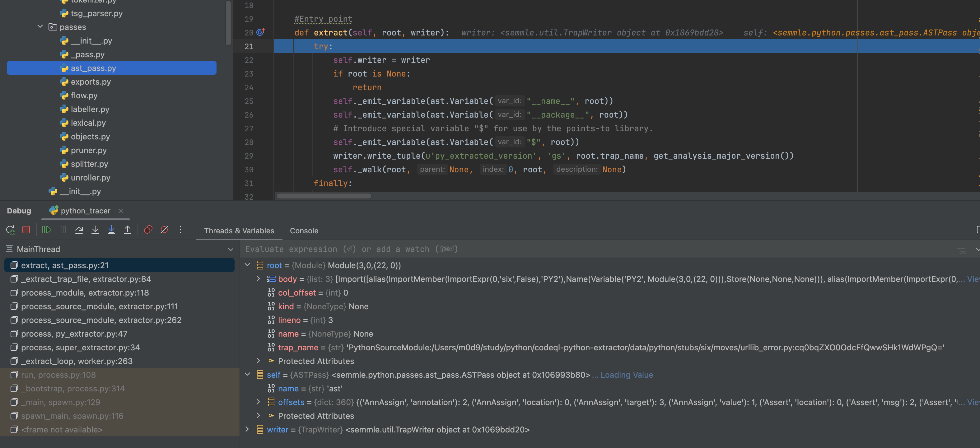980x448 pixels.
Task: Select frame process, py_extractor.py:47
Action: pos(119,334)
